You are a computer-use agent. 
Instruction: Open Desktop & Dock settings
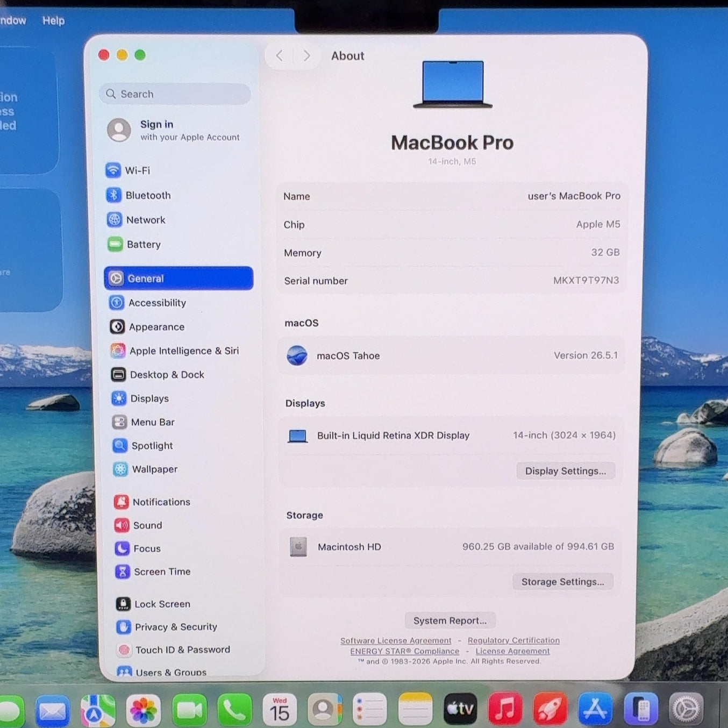[x=158, y=375]
